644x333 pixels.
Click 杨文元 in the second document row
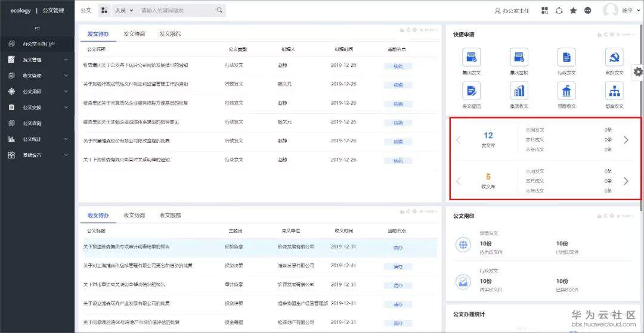click(284, 84)
